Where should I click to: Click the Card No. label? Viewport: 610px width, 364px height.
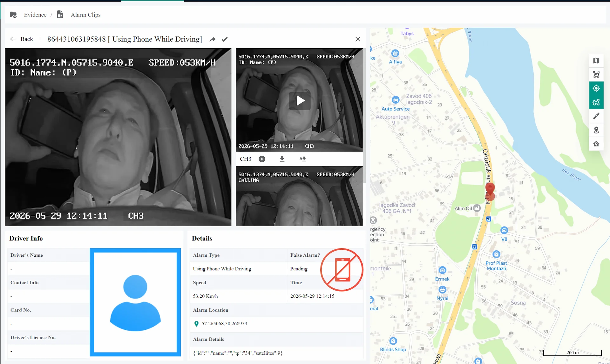[21, 310]
